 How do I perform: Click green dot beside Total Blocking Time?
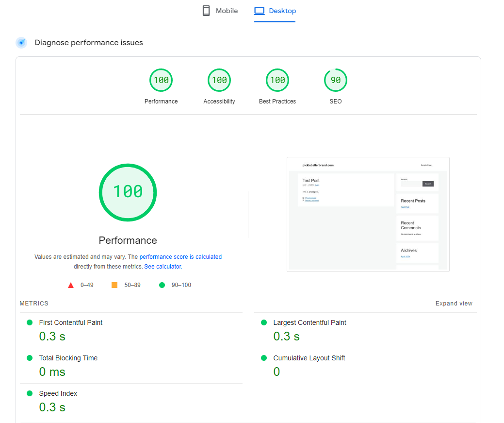pyautogui.click(x=30, y=358)
